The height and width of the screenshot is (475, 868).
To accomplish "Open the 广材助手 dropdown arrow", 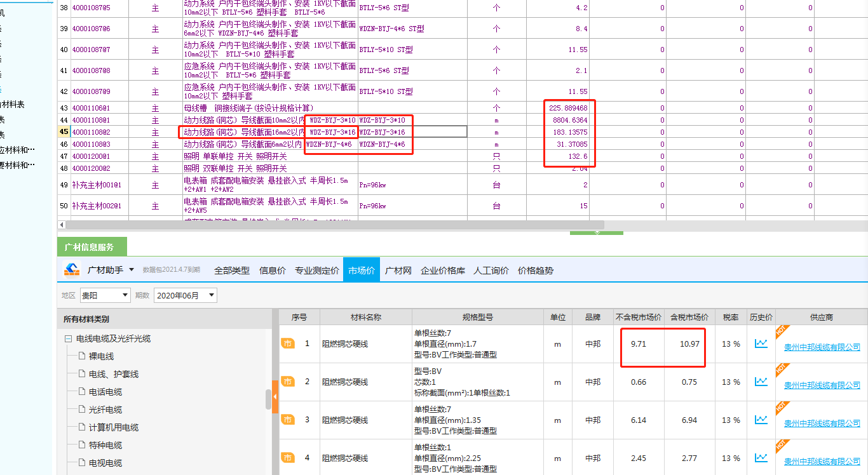I will coord(132,270).
